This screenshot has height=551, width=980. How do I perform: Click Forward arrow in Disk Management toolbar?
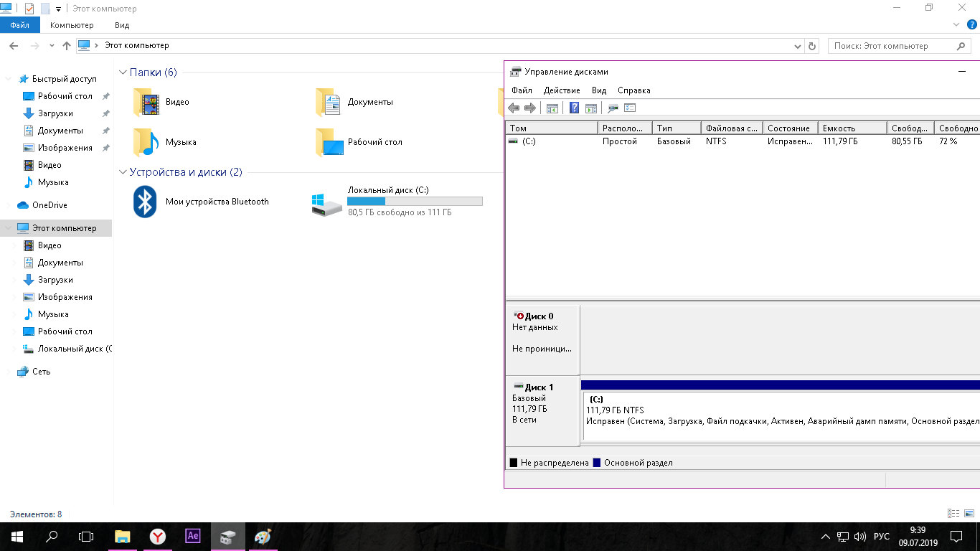(x=530, y=108)
